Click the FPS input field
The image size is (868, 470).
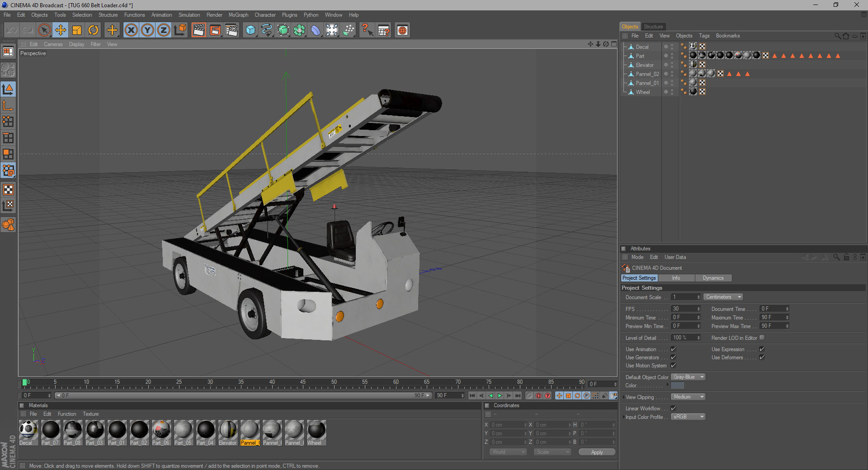coord(686,309)
